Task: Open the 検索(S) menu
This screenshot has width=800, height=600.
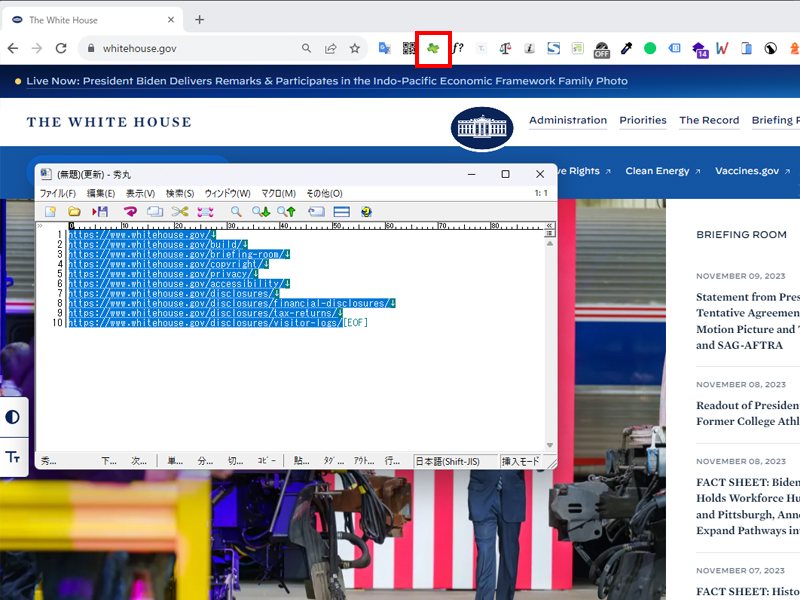Action: pos(180,193)
